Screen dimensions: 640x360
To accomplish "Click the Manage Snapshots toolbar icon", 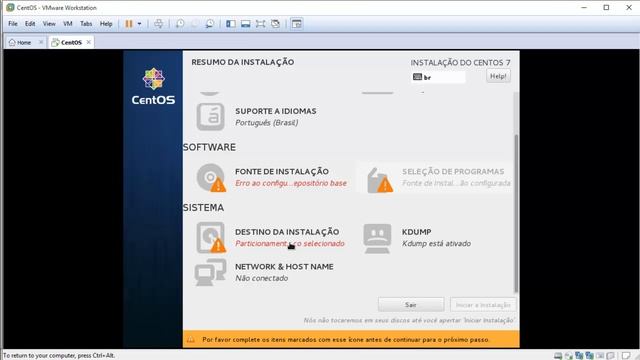I will pyautogui.click(x=209, y=24).
